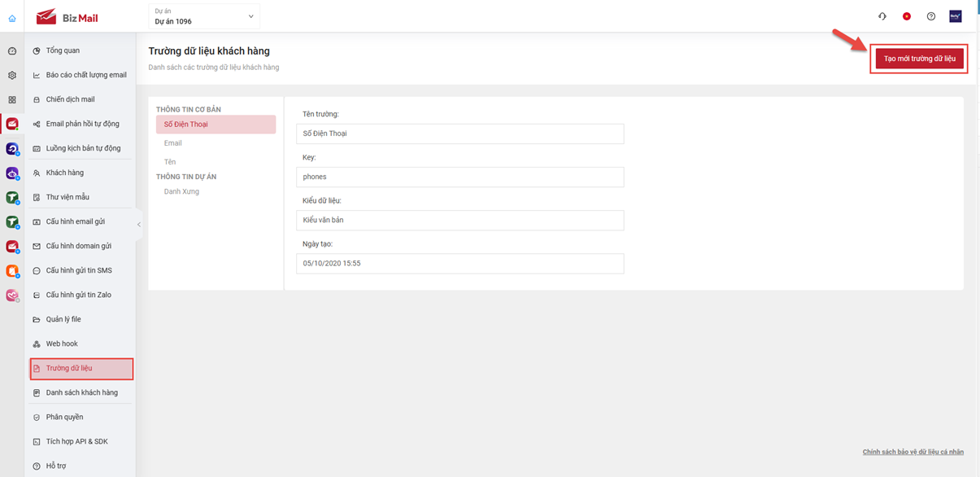Open Web hook menu item
Screen dimensions: 980x477
(x=62, y=344)
